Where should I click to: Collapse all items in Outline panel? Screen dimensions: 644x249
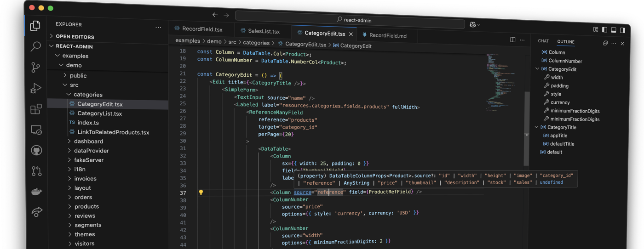(x=605, y=43)
